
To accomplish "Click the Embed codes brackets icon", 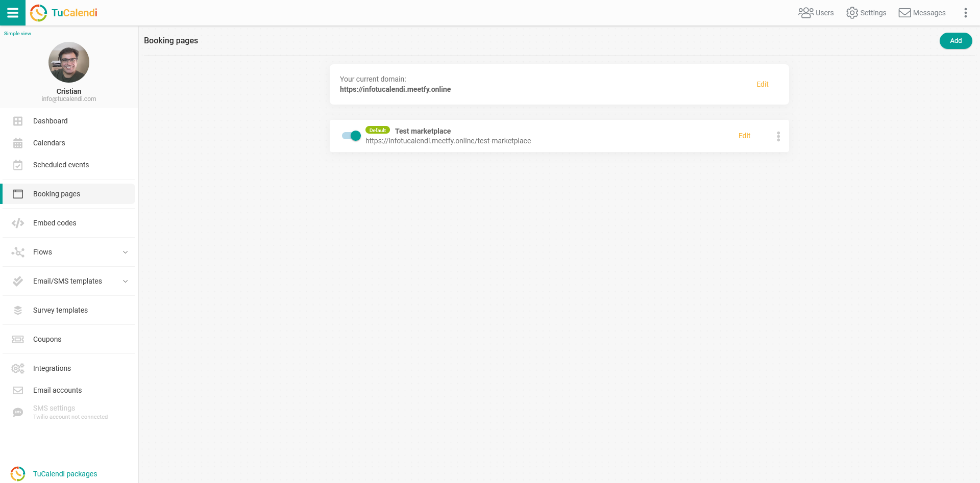I will (x=18, y=223).
